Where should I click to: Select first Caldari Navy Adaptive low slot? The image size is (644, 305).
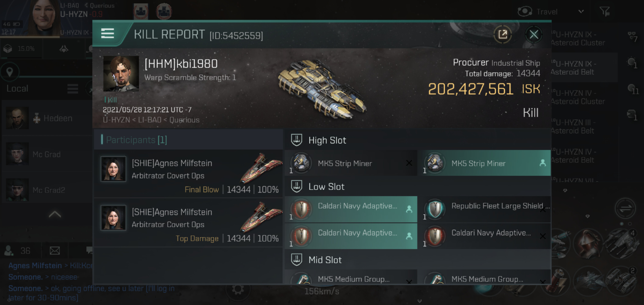coord(351,209)
